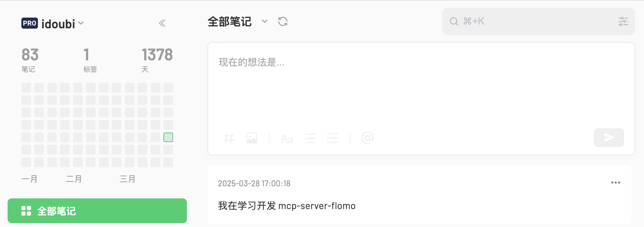Open text formatting Aa options

[x=287, y=139]
